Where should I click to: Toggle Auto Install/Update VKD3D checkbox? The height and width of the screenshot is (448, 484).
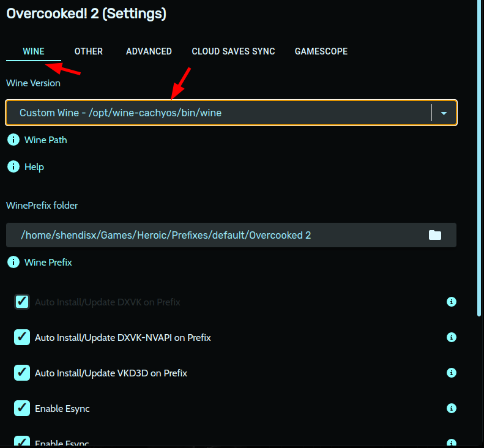(22, 373)
